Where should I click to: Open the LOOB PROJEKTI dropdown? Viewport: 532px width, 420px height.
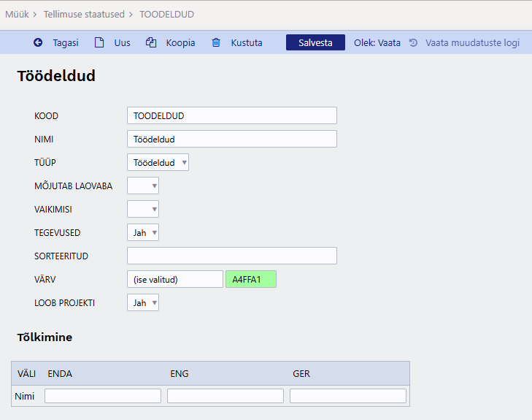coord(143,302)
